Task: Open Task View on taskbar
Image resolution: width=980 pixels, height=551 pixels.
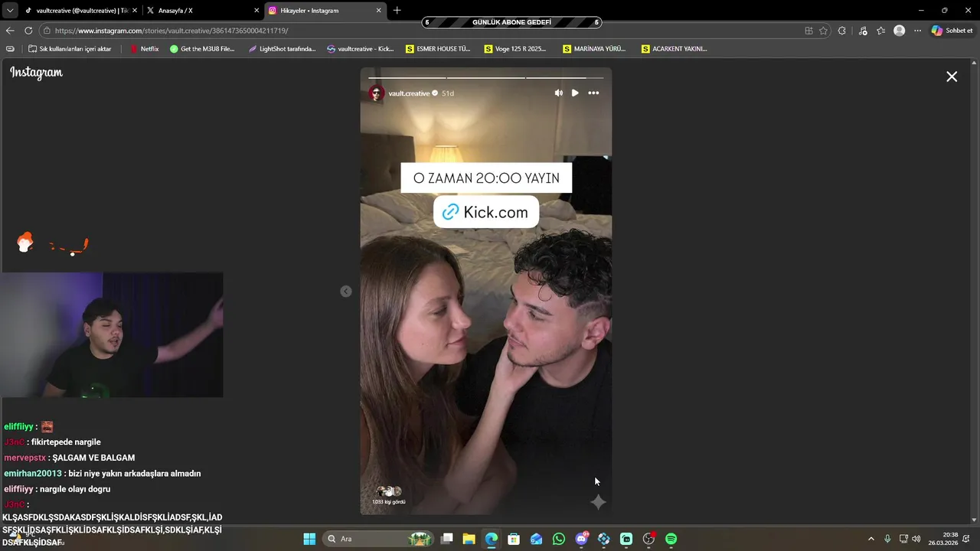Action: [x=447, y=539]
